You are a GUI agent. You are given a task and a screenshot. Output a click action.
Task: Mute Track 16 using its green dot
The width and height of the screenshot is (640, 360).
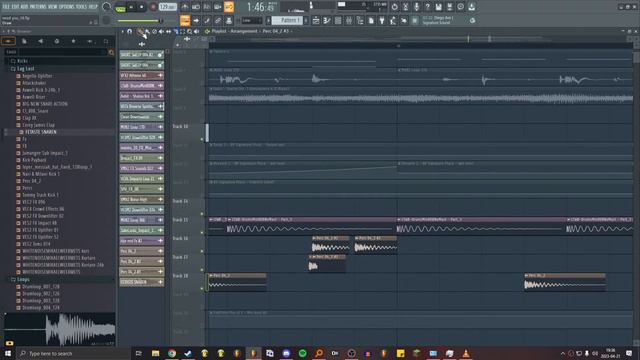pos(202,251)
